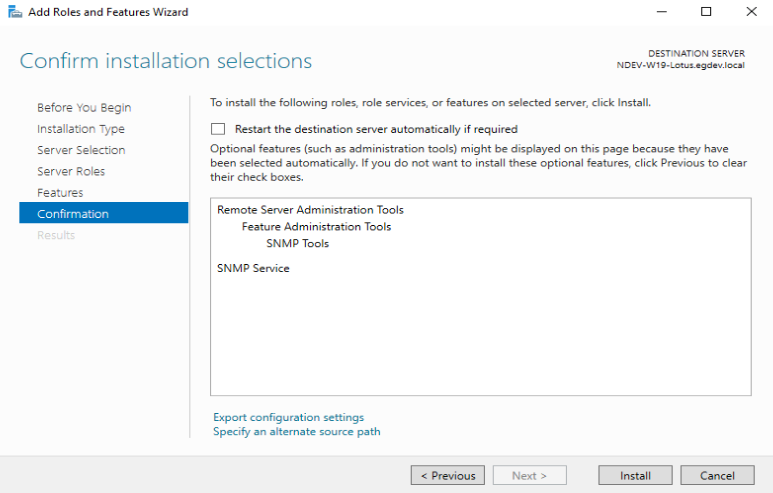Select the SNMP Service entry
This screenshot has height=493, width=773.
(x=253, y=268)
